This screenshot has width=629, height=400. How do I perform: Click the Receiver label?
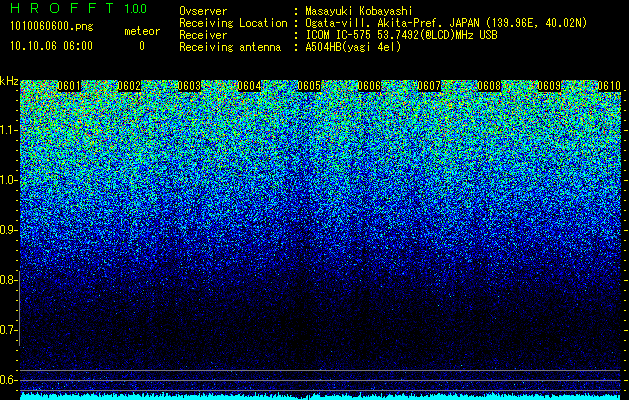(x=203, y=35)
